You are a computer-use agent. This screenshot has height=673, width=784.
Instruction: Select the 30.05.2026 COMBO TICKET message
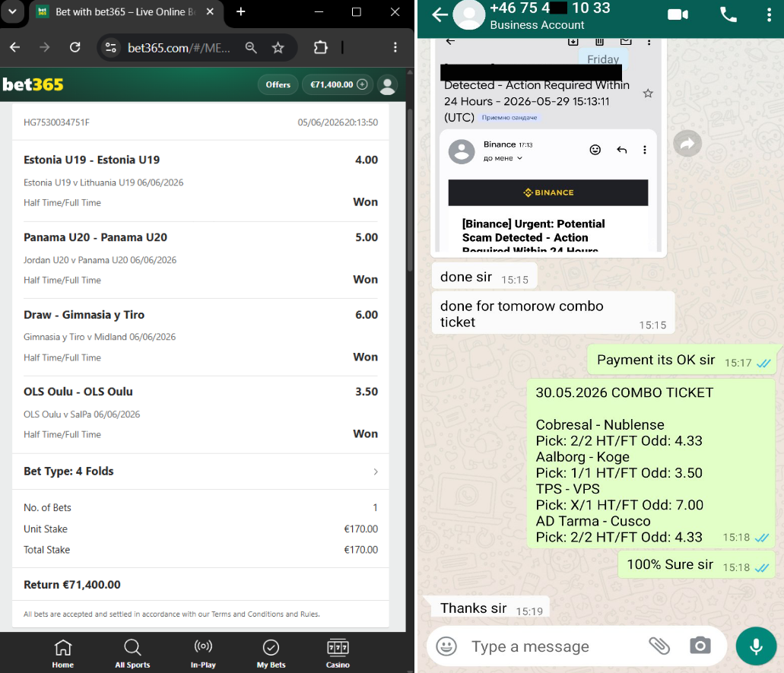click(x=651, y=464)
